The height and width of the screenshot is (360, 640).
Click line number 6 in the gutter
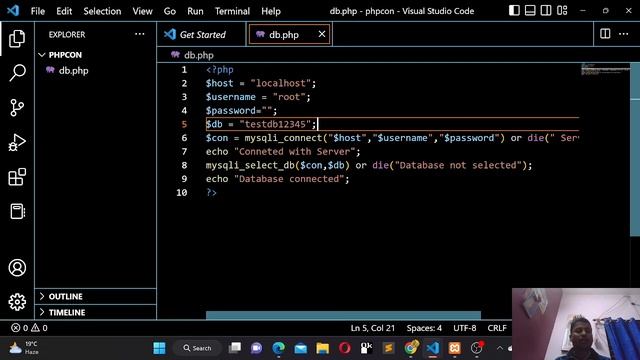coord(184,138)
